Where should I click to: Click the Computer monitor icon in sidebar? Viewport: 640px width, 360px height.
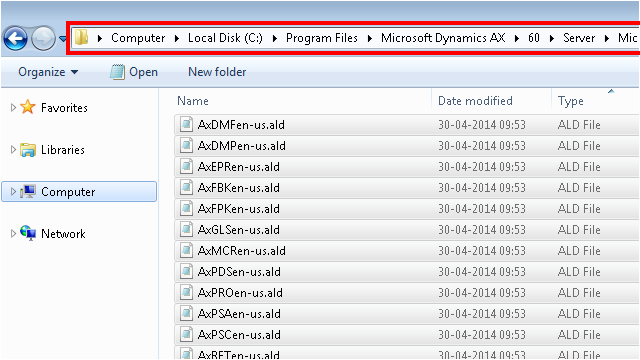pos(28,191)
